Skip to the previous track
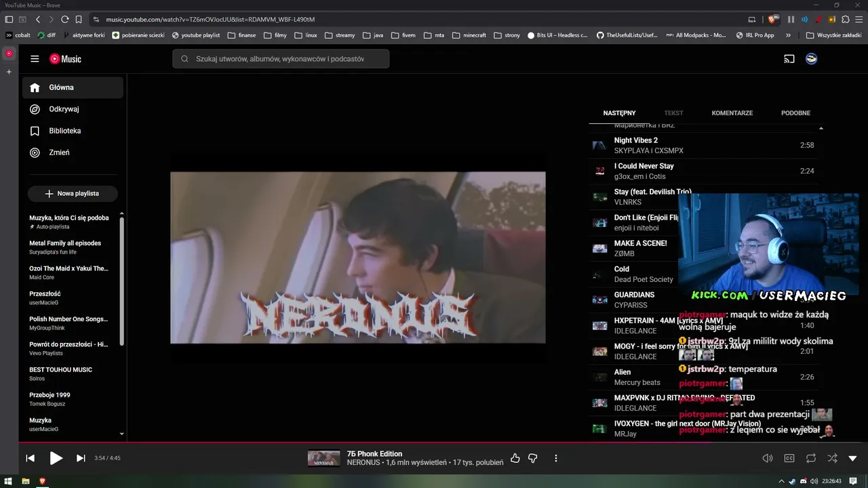 coord(31,458)
